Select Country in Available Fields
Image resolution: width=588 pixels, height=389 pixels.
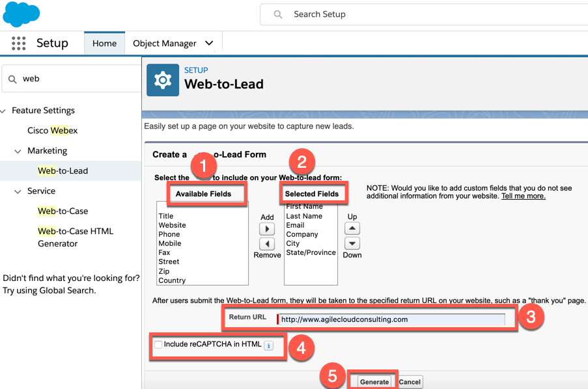172,280
